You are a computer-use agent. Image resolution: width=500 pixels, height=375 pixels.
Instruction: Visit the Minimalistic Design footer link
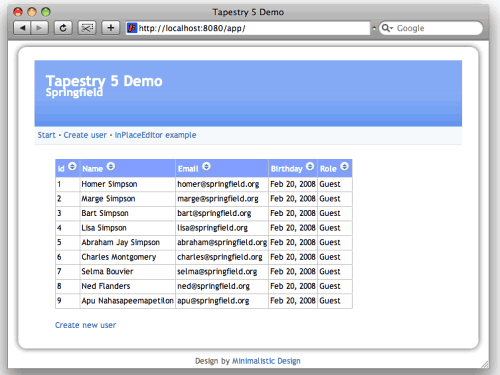click(266, 361)
